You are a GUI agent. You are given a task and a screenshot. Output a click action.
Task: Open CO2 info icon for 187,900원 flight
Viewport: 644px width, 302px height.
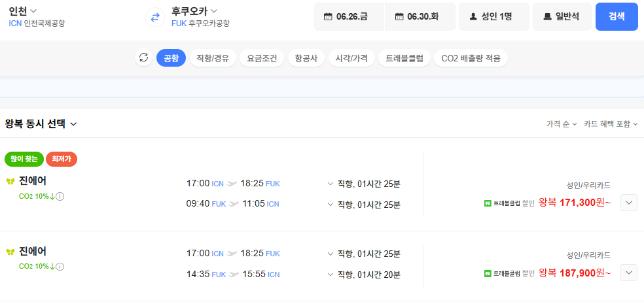(x=60, y=267)
